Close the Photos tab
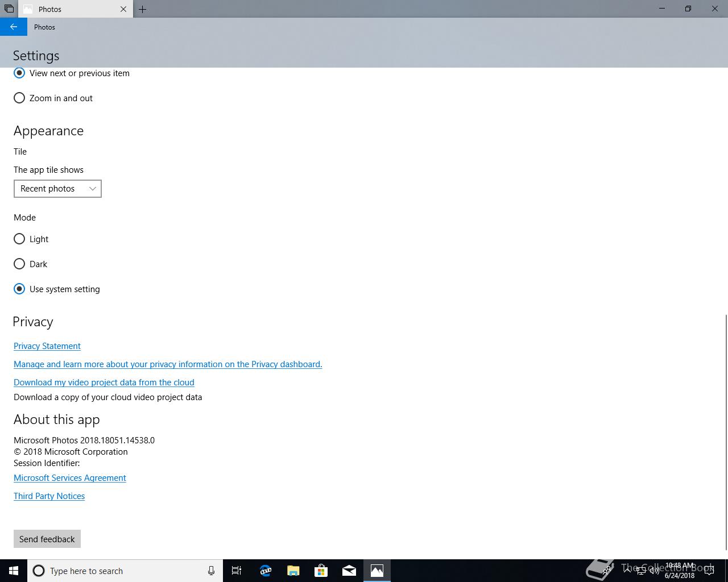 click(x=123, y=9)
